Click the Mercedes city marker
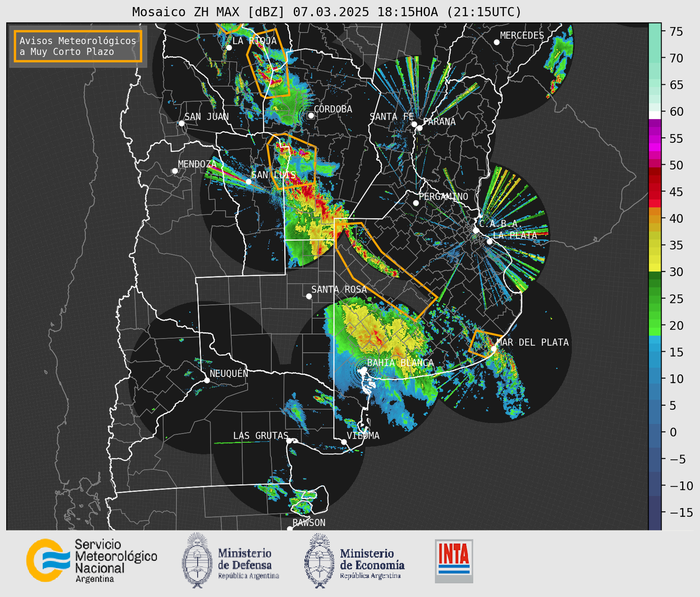The height and width of the screenshot is (597, 700). [497, 42]
